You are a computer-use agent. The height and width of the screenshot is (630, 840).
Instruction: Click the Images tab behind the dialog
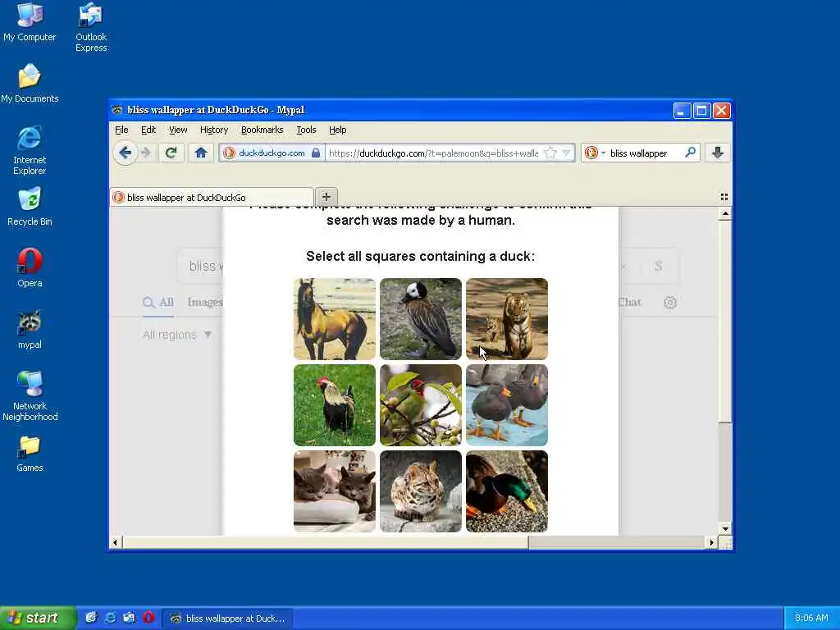(x=205, y=302)
